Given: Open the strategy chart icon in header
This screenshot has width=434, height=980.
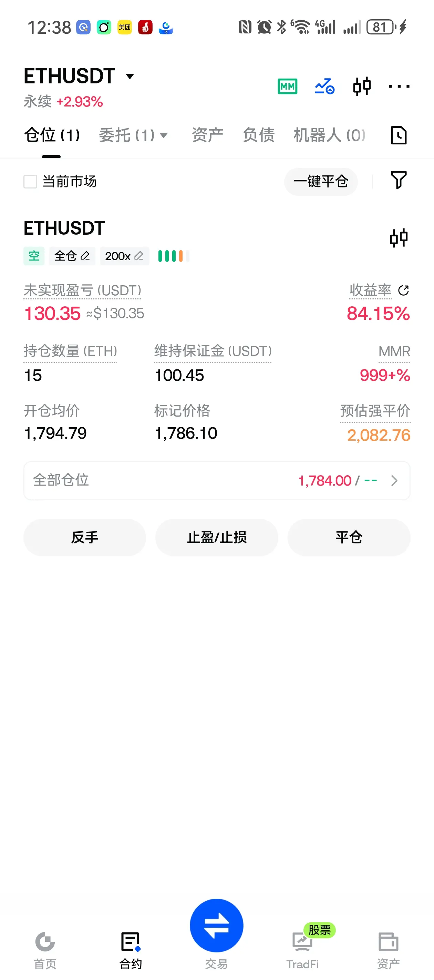Looking at the screenshot, I should pyautogui.click(x=324, y=86).
